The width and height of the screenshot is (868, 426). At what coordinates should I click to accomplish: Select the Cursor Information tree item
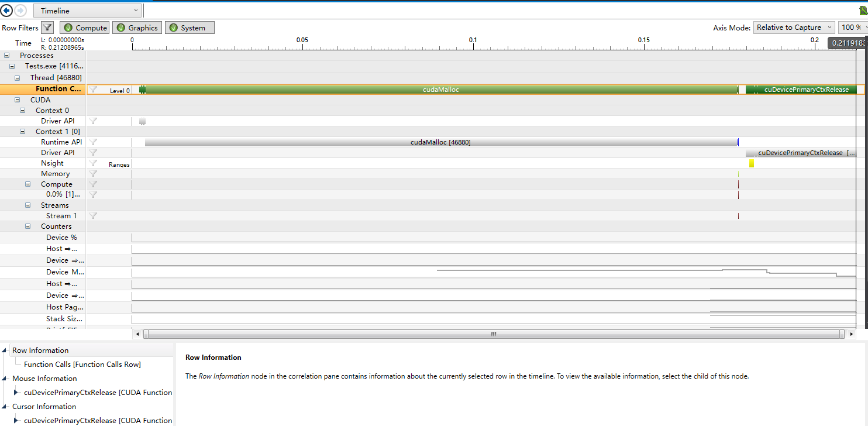(44, 407)
